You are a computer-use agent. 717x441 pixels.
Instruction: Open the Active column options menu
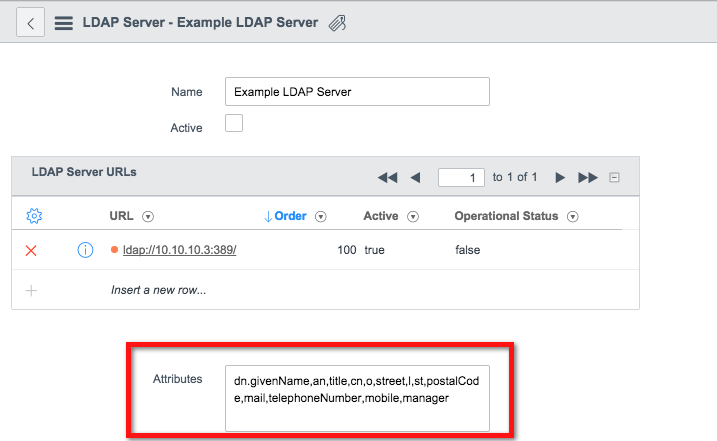pyautogui.click(x=413, y=216)
